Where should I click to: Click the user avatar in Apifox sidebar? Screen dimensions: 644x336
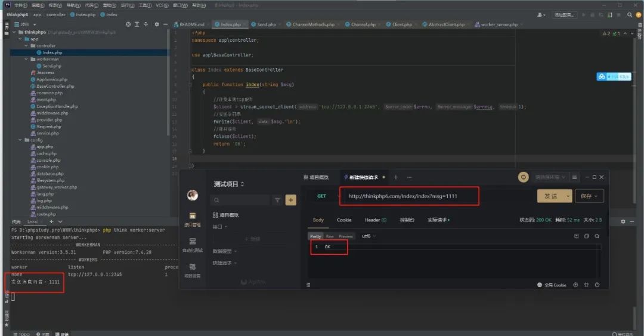(193, 195)
